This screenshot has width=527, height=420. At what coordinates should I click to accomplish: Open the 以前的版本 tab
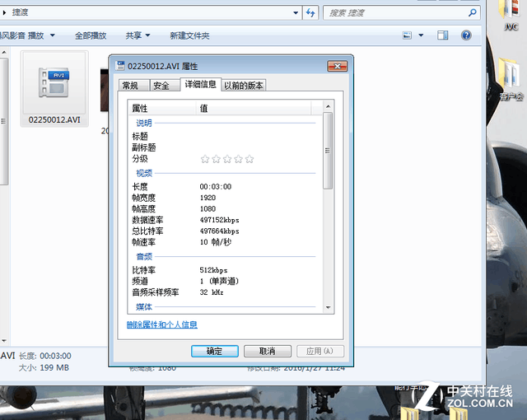pos(245,86)
